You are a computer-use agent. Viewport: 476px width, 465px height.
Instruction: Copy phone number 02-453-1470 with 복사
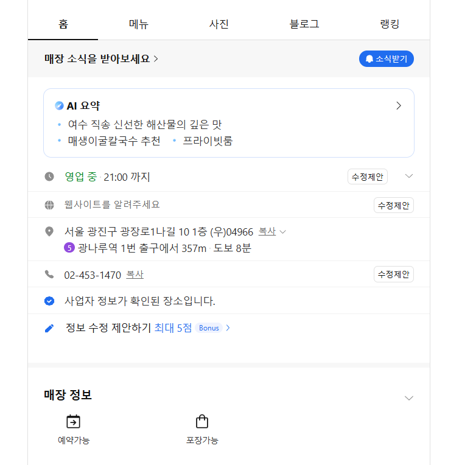point(135,274)
